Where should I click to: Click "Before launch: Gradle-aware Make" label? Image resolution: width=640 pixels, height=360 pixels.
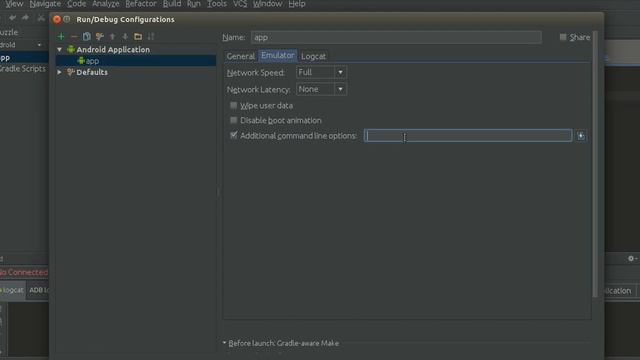(284, 343)
